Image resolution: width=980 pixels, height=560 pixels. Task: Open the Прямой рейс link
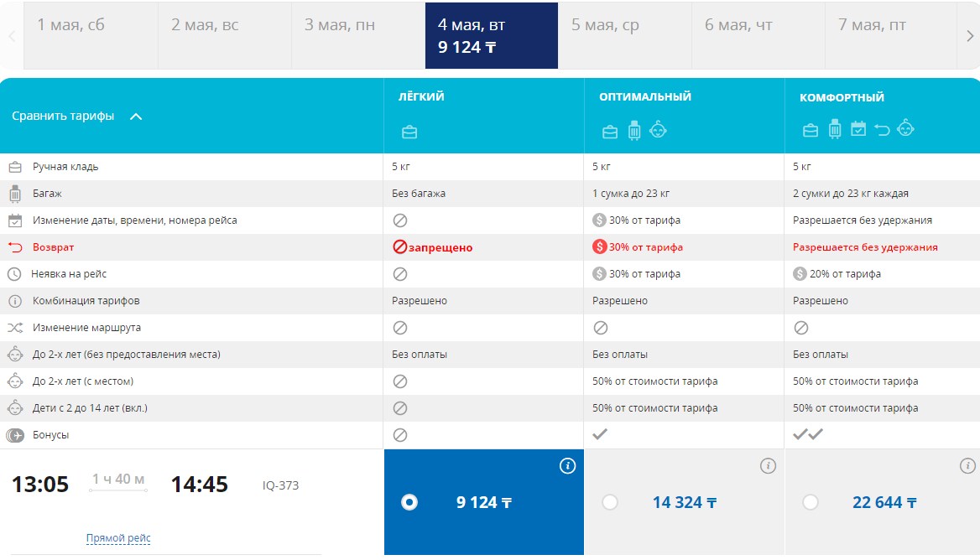tap(118, 538)
